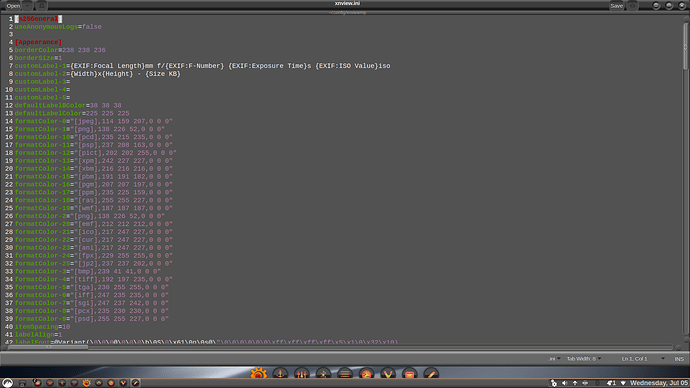Open the calendar from Wednesday, Jul 05

pyautogui.click(x=659, y=383)
